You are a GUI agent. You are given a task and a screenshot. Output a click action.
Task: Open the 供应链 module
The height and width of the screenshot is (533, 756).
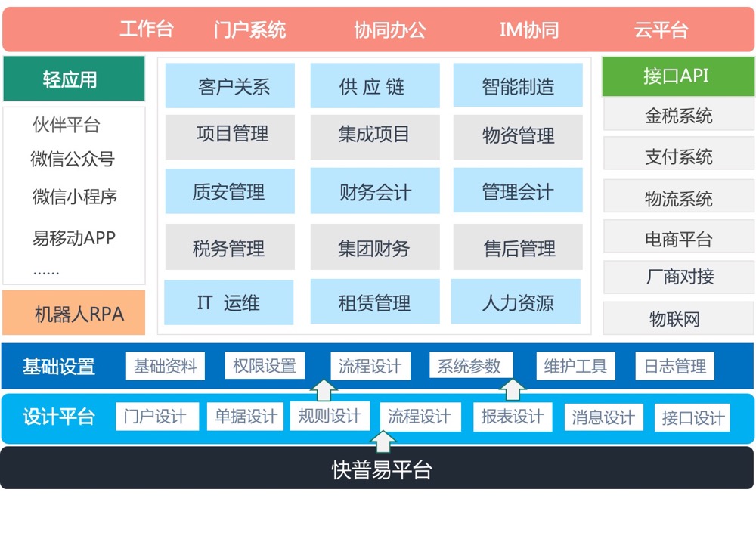pyautogui.click(x=374, y=85)
